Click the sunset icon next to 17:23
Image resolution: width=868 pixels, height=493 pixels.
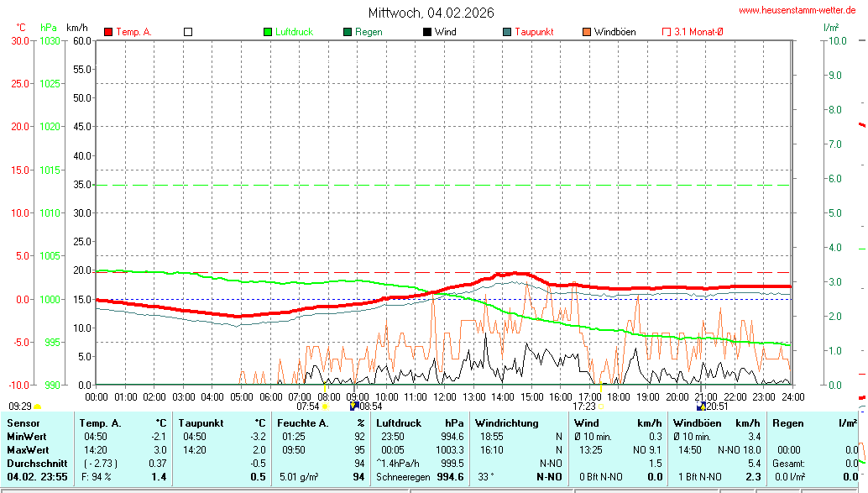point(601,406)
